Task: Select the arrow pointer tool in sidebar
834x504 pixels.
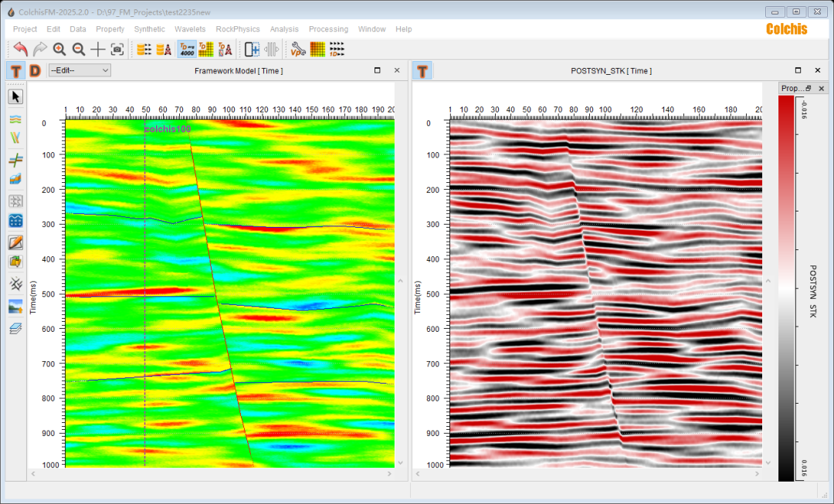Action: tap(15, 96)
